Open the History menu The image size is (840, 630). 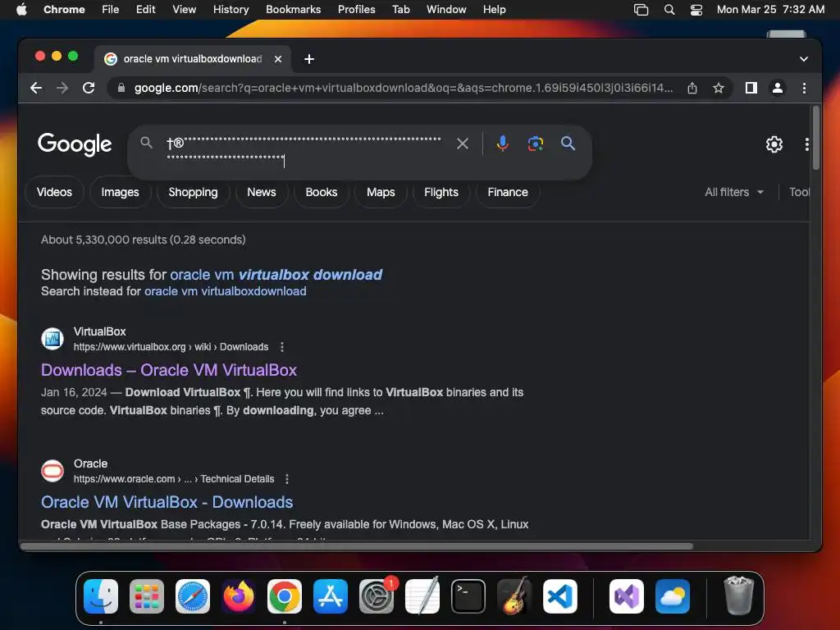click(x=231, y=9)
